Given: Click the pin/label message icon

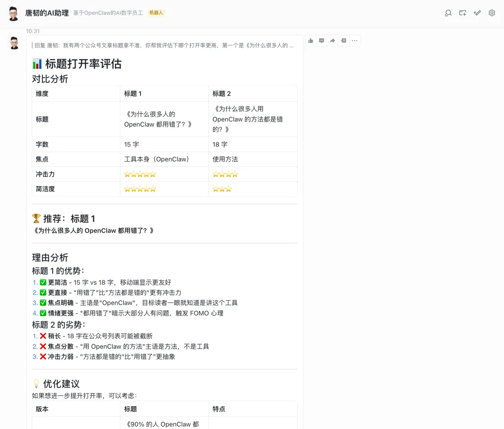Looking at the screenshot, I should [x=343, y=41].
